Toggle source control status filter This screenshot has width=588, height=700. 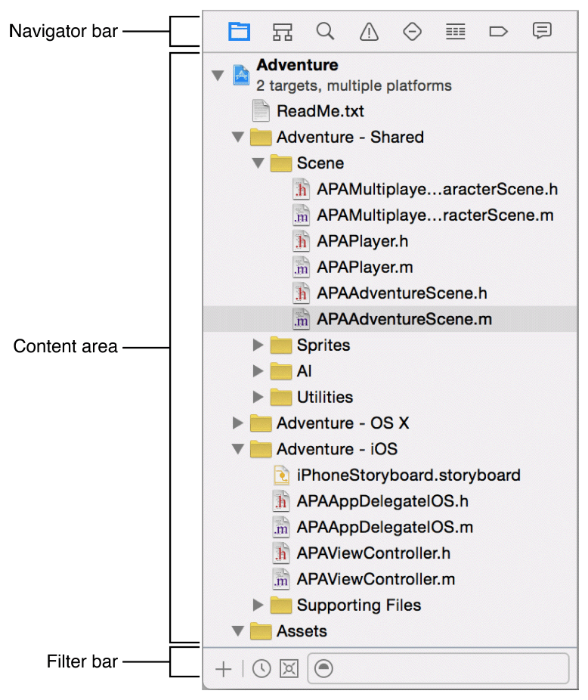289,668
